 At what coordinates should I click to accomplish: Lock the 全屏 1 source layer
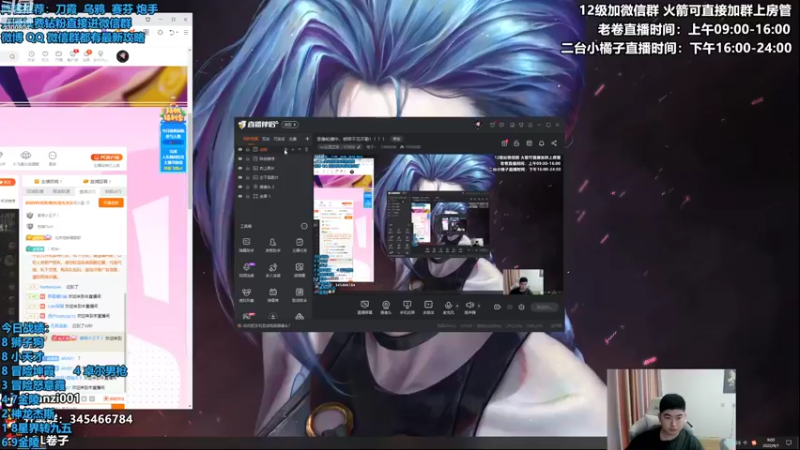point(247,196)
